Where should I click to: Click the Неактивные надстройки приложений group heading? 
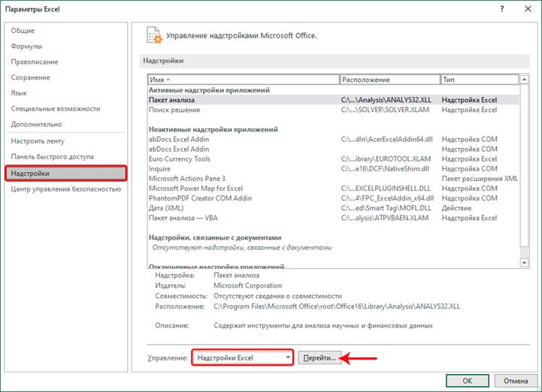[213, 129]
